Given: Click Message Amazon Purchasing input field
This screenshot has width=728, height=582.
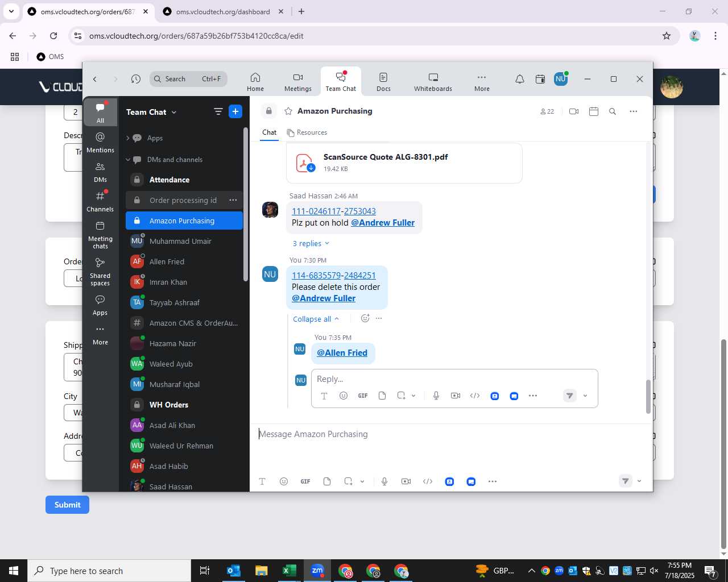Looking at the screenshot, I should click(450, 434).
